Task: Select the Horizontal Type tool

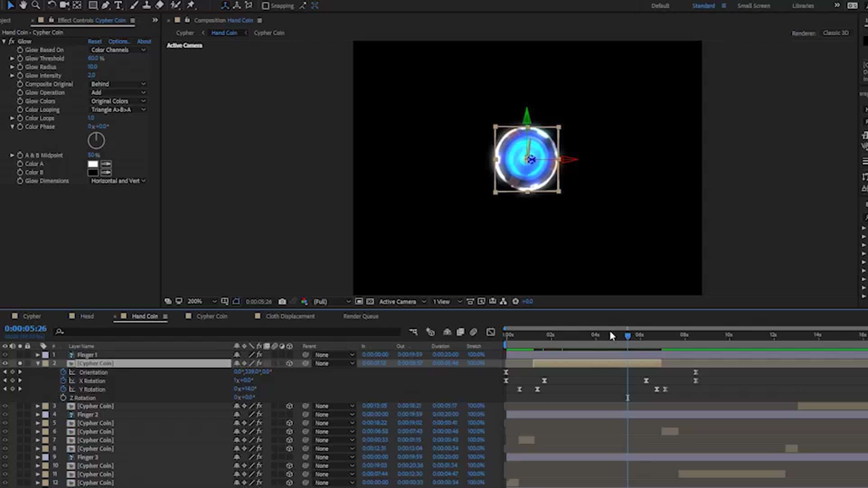Action: (x=118, y=5)
